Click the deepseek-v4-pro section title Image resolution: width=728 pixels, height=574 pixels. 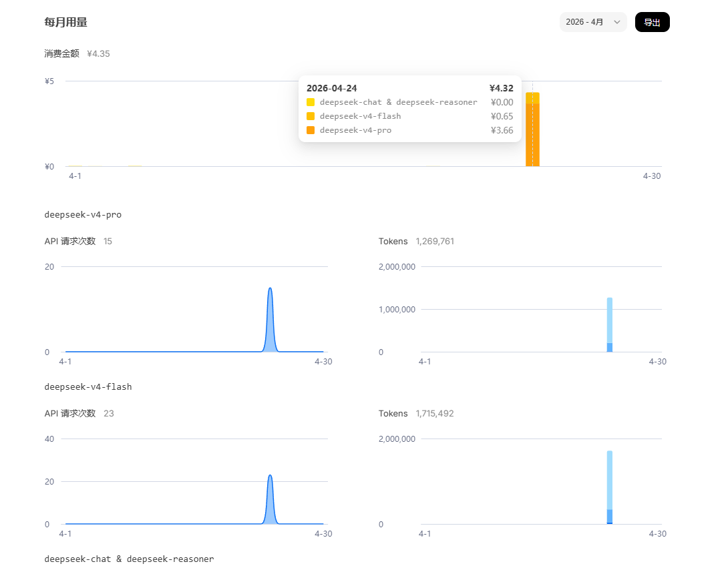point(83,214)
